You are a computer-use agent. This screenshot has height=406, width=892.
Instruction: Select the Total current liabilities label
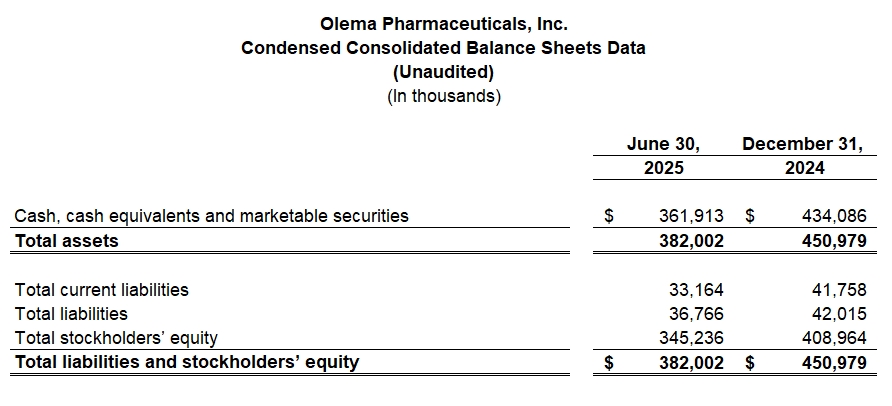pyautogui.click(x=102, y=290)
